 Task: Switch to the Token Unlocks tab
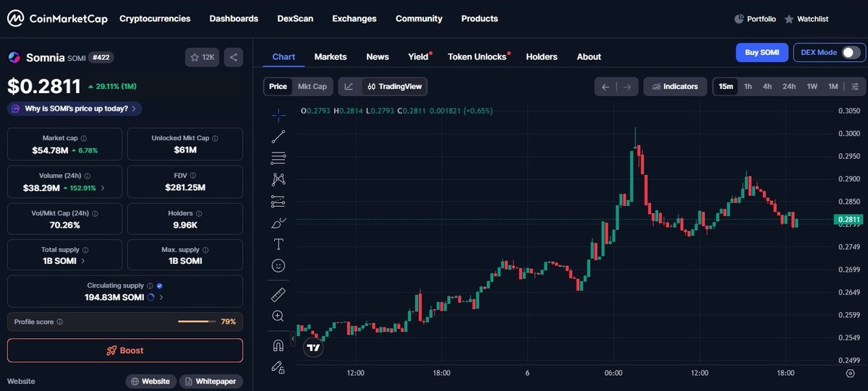[x=477, y=56]
